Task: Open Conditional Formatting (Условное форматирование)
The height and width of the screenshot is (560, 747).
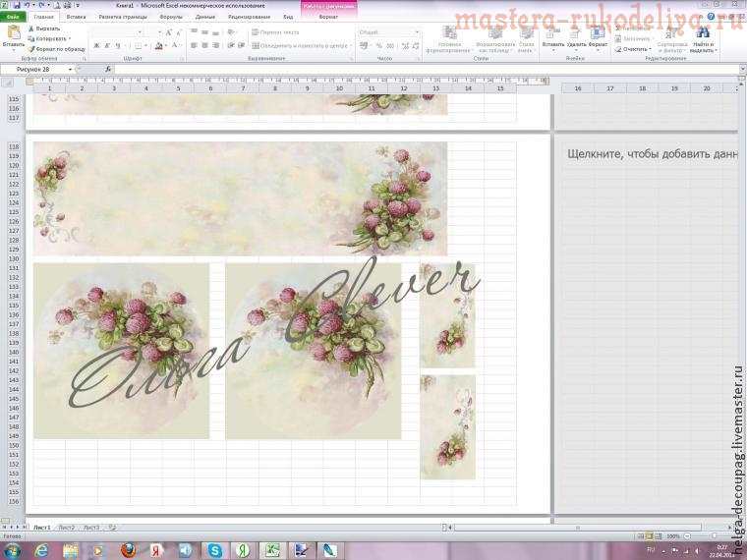Action: 449,39
